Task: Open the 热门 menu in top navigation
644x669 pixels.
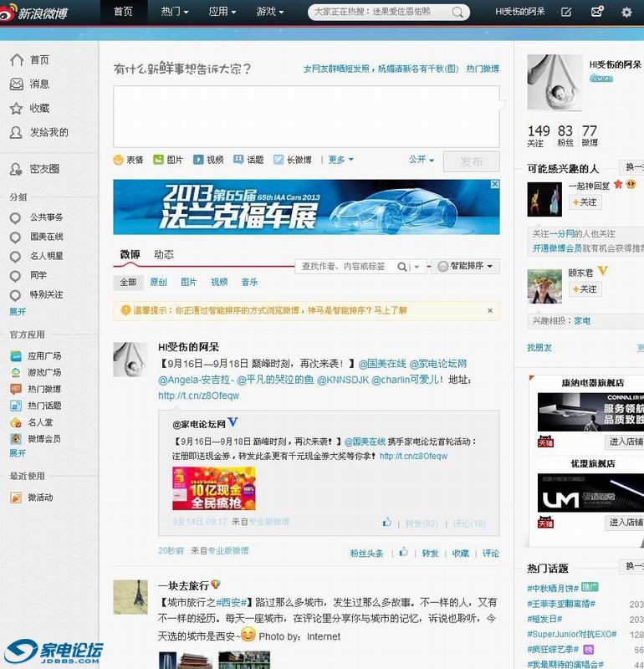Action: point(174,13)
